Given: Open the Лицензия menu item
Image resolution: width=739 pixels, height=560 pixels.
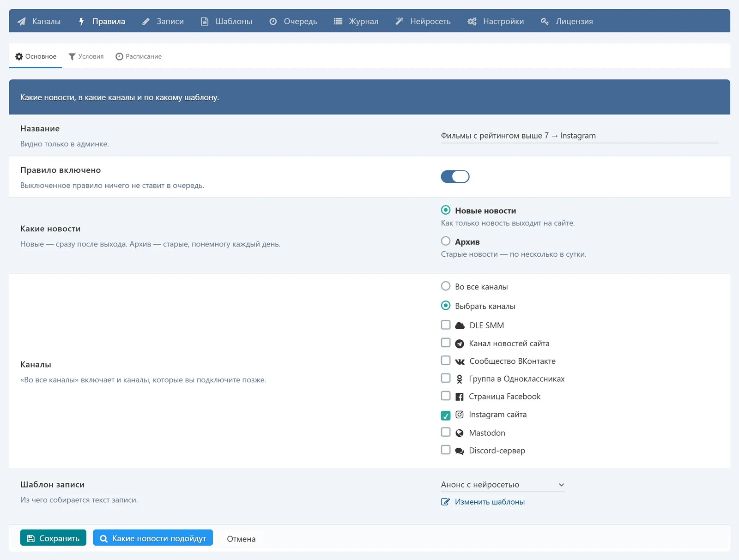Looking at the screenshot, I should click(x=567, y=21).
